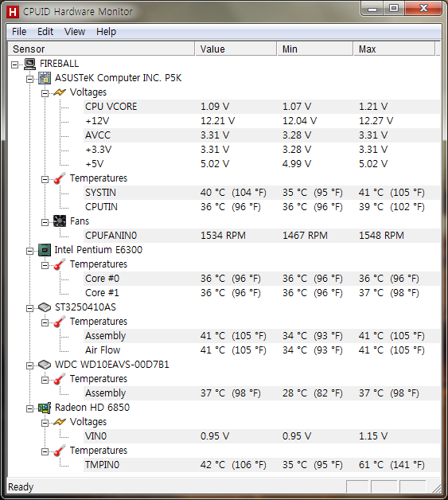This screenshot has width=448, height=500.
Task: Click the ST3250410AS hard drive icon
Action: click(x=45, y=307)
